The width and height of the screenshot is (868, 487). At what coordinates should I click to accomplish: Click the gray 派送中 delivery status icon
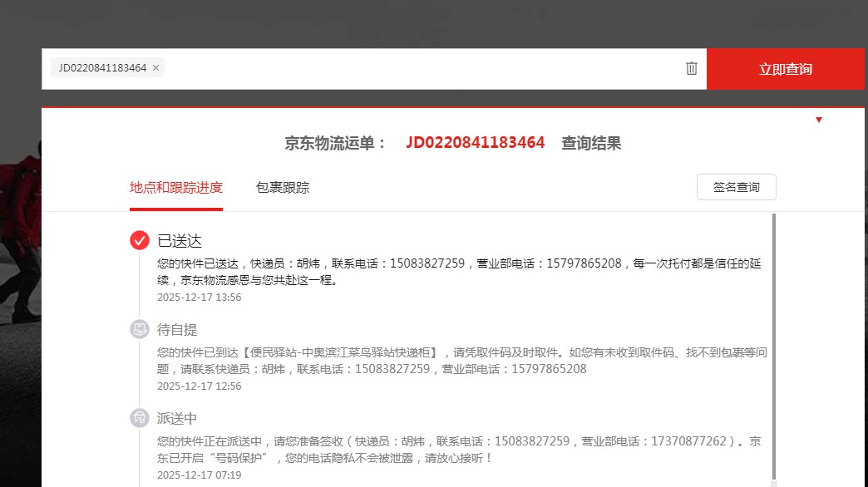[x=140, y=418]
